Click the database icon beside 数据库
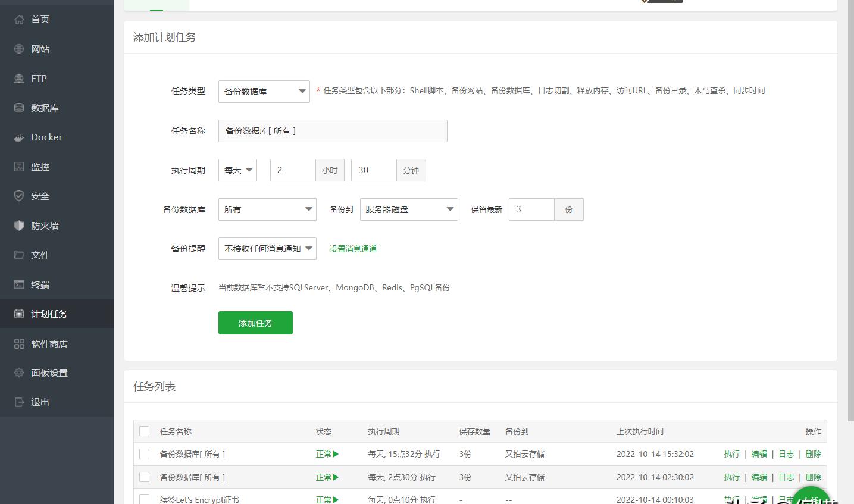The width and height of the screenshot is (854, 504). [19, 108]
